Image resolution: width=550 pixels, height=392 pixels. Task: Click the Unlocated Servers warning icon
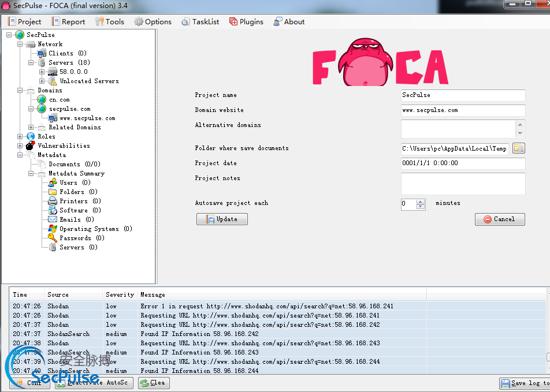53,81
